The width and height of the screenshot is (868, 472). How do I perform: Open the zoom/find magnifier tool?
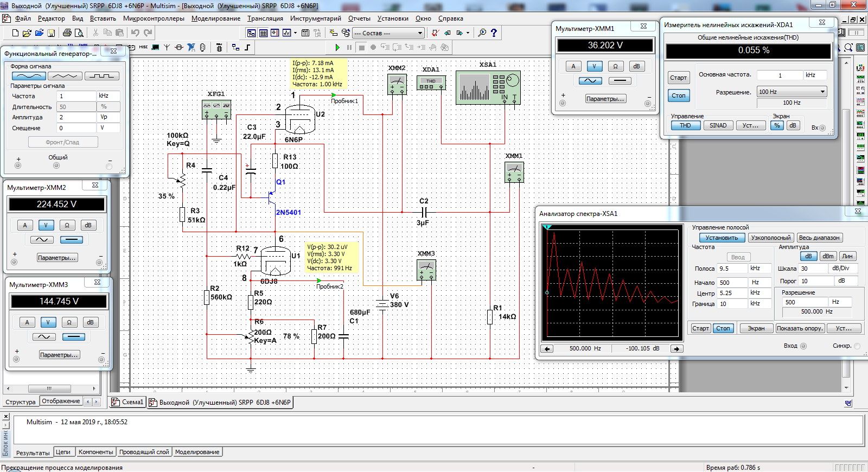(482, 33)
